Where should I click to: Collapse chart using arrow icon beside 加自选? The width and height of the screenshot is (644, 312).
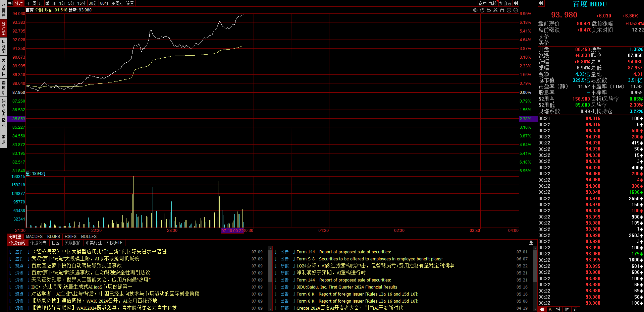point(516,3)
